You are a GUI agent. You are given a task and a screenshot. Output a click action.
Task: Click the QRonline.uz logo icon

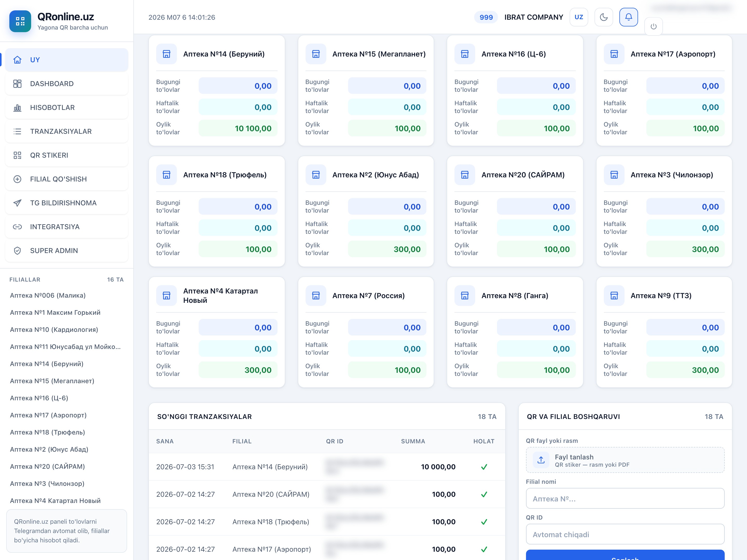pos(20,21)
